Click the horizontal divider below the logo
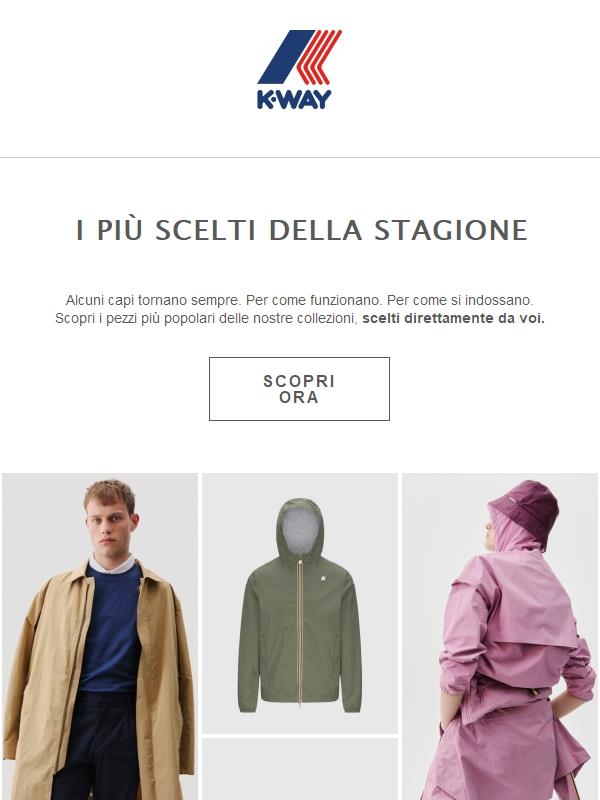 pyautogui.click(x=300, y=158)
